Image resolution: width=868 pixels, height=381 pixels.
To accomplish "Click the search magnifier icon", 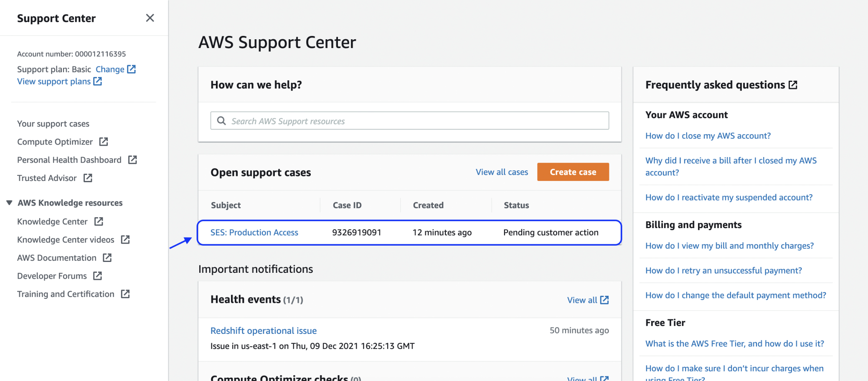I will click(x=221, y=121).
